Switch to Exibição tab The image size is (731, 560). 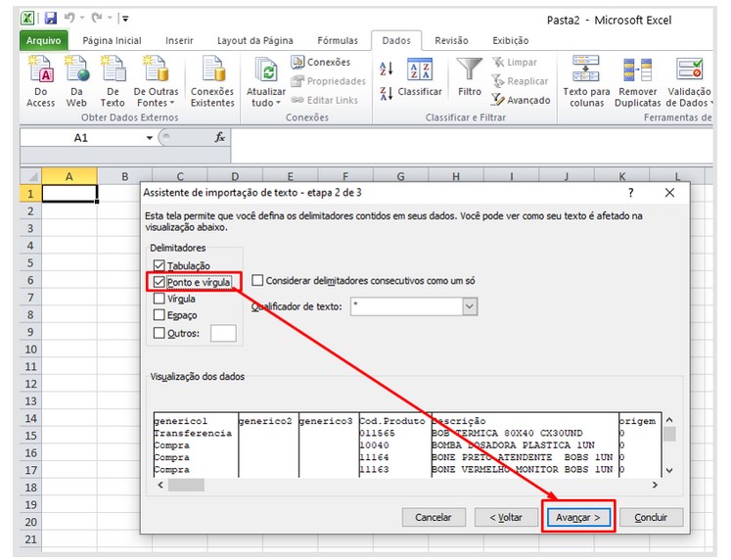[x=511, y=40]
